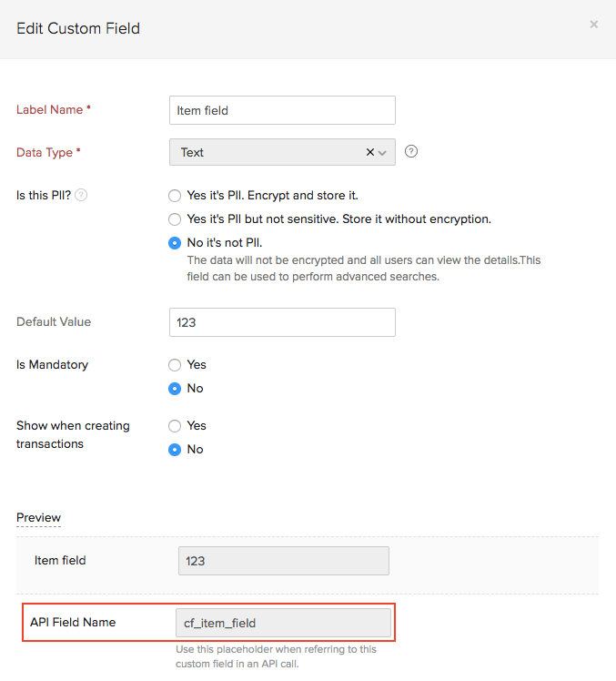Expand the Data Type chevron arrow
Screen dimensions: 616x681
tap(383, 153)
